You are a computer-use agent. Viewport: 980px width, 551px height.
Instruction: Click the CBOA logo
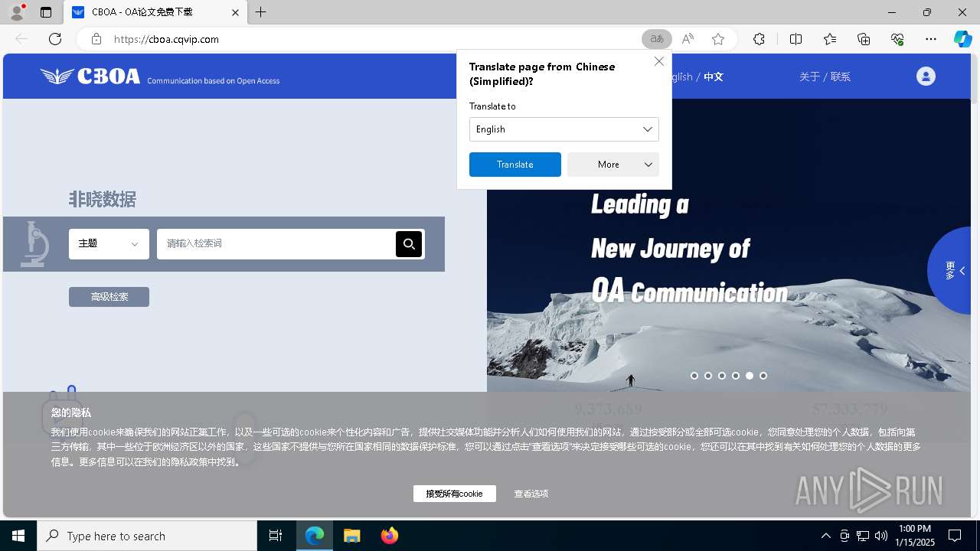(x=90, y=76)
